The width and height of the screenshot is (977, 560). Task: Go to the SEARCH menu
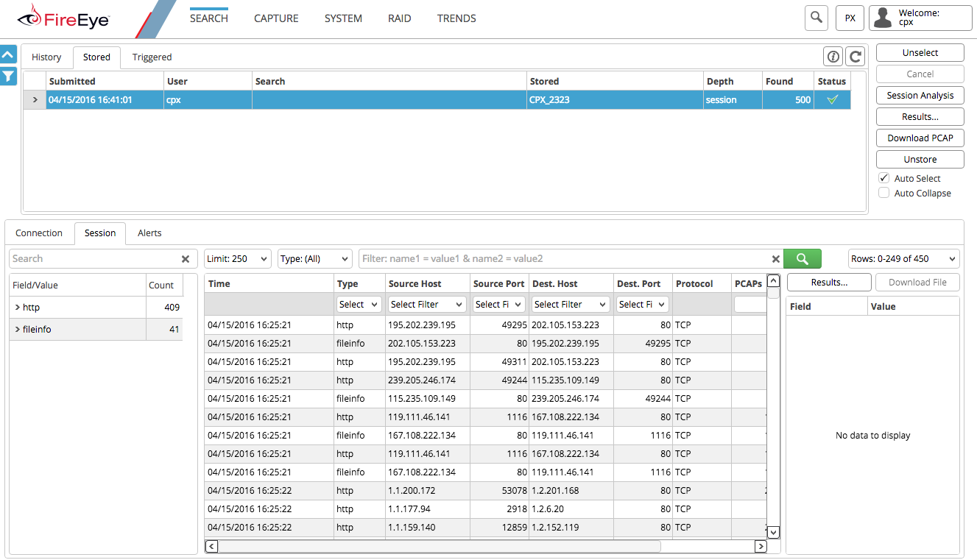209,18
